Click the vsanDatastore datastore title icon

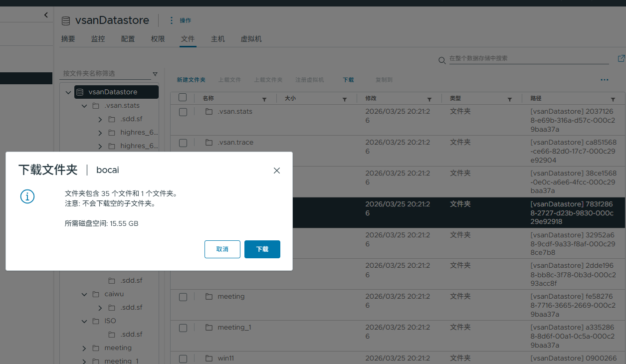(66, 21)
